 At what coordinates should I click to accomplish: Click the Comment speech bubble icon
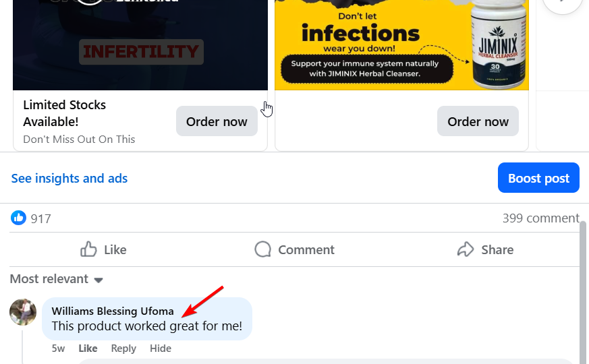(262, 249)
